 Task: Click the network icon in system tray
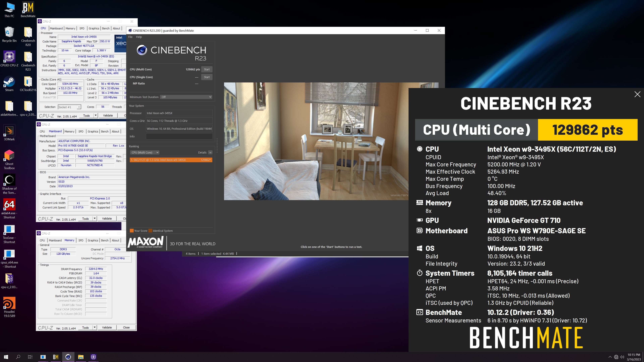(x=616, y=357)
